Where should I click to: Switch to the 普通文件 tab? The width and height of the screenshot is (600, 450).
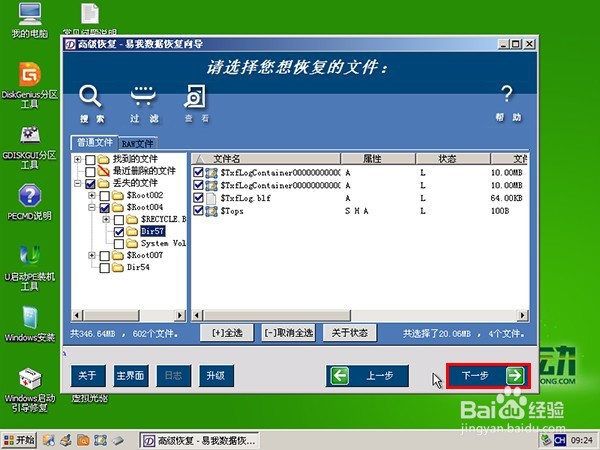95,143
